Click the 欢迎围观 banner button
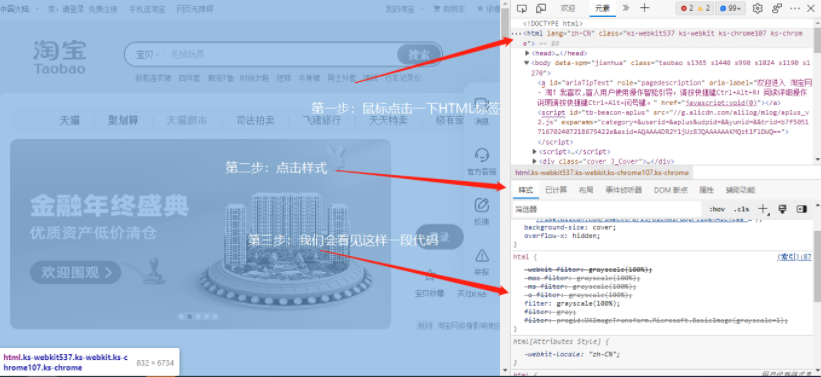Screen dimensions: 821x377 pyautogui.click(x=75, y=272)
